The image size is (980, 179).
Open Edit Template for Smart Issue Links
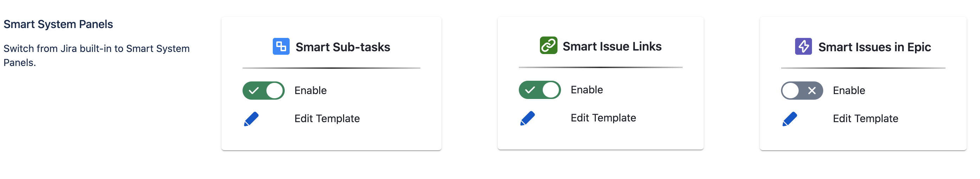(x=603, y=118)
